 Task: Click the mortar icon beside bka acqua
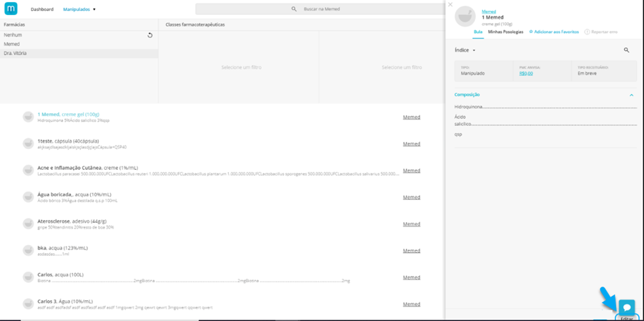28,250
